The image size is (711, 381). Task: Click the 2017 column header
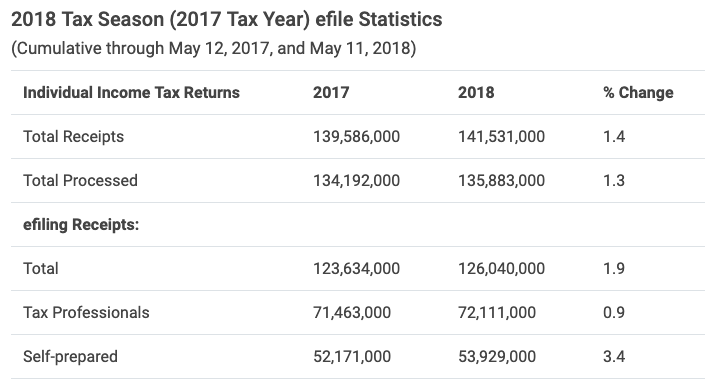point(331,93)
